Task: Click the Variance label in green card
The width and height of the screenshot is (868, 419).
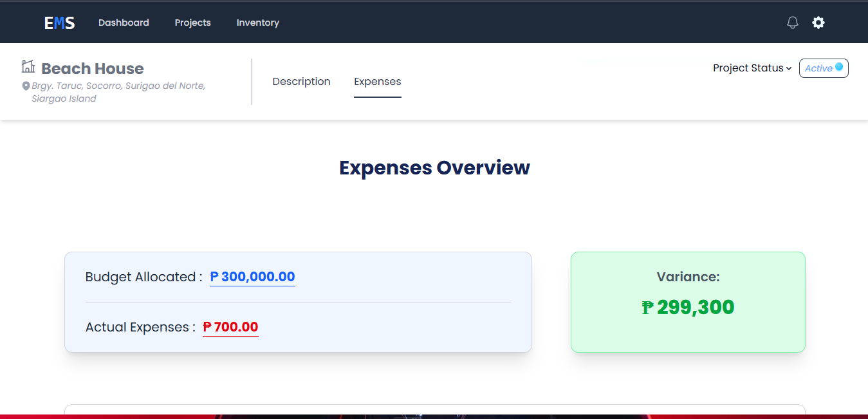Action: (688, 277)
